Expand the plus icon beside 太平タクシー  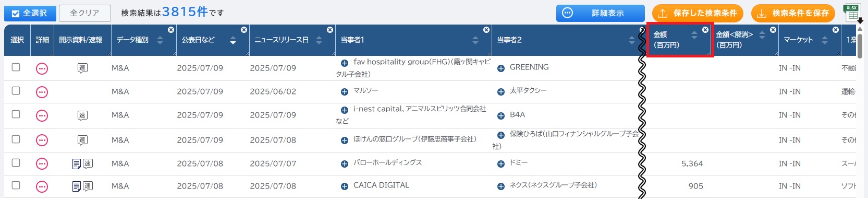click(500, 91)
